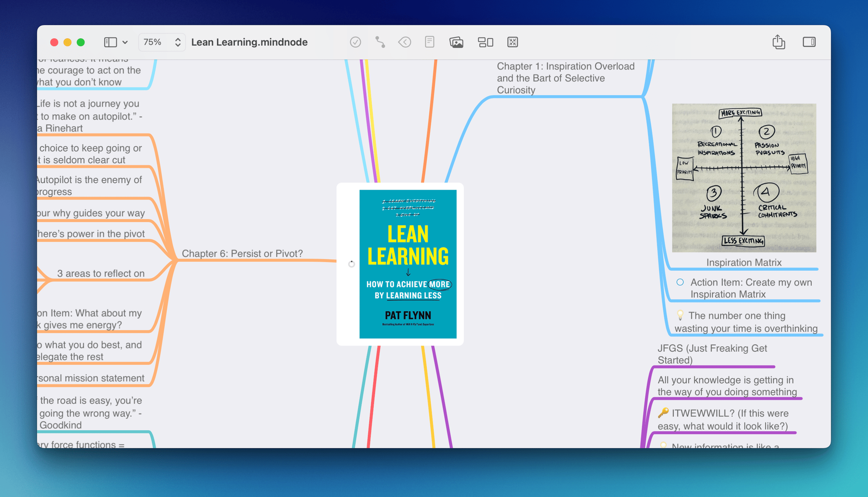Select the Inspiration Matrix sketch image
Viewport: 868px width, 497px height.
click(x=744, y=178)
